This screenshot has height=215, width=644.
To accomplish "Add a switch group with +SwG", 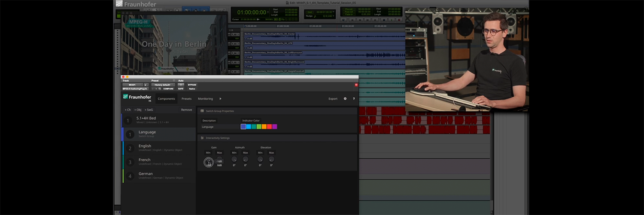I will 149,110.
